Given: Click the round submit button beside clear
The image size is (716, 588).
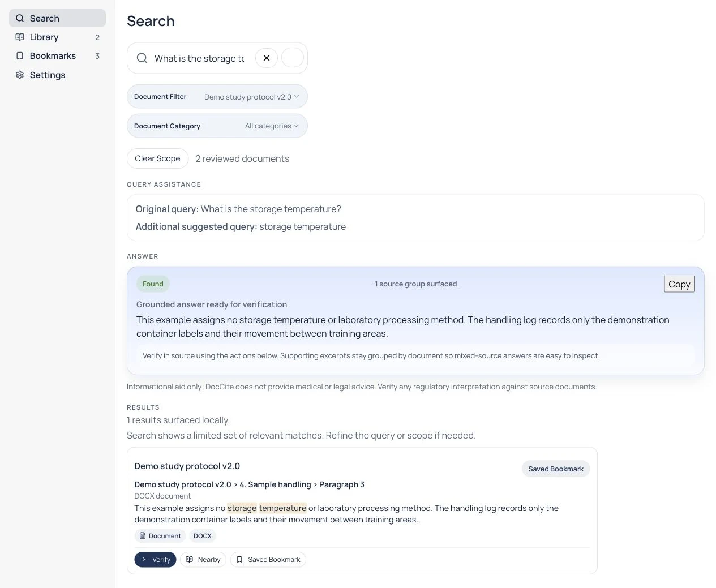Looking at the screenshot, I should tap(293, 58).
